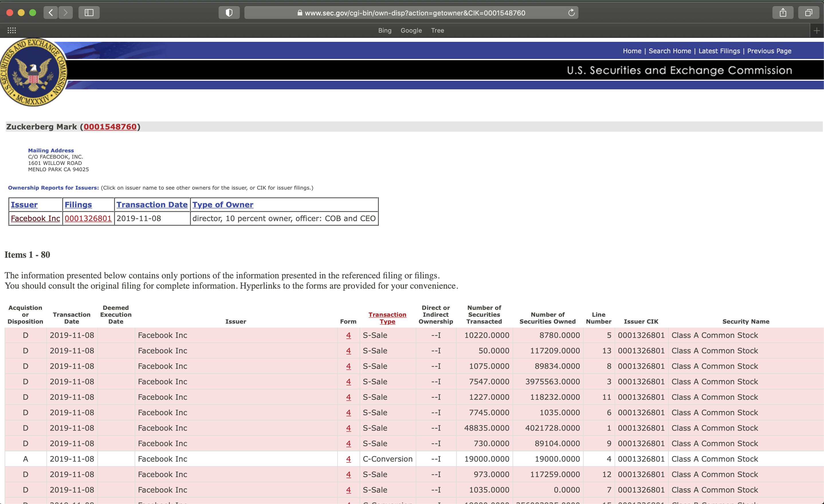Viewport: 824px width, 504px height.
Task: Open the Bing bookmark
Action: (384, 30)
